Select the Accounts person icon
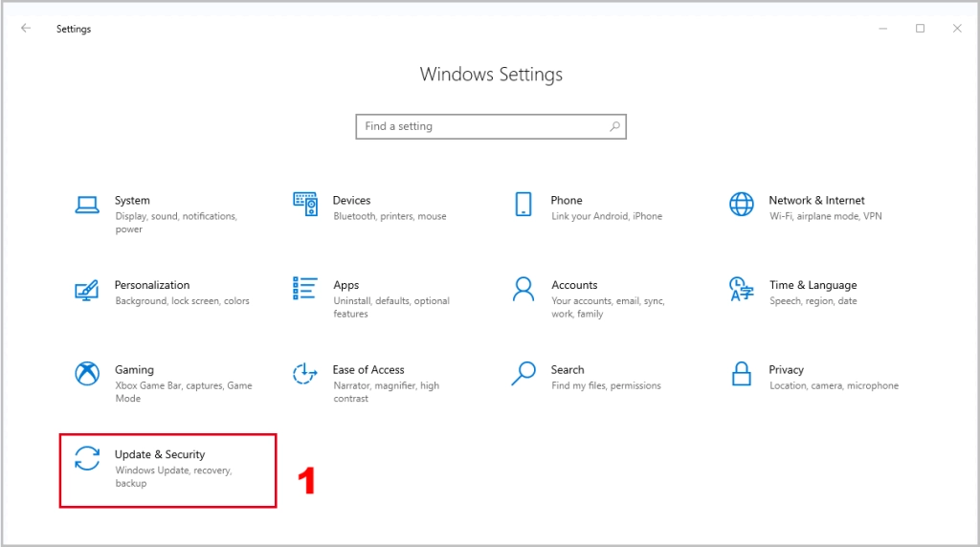Screen dimensions: 980x547 tap(523, 289)
